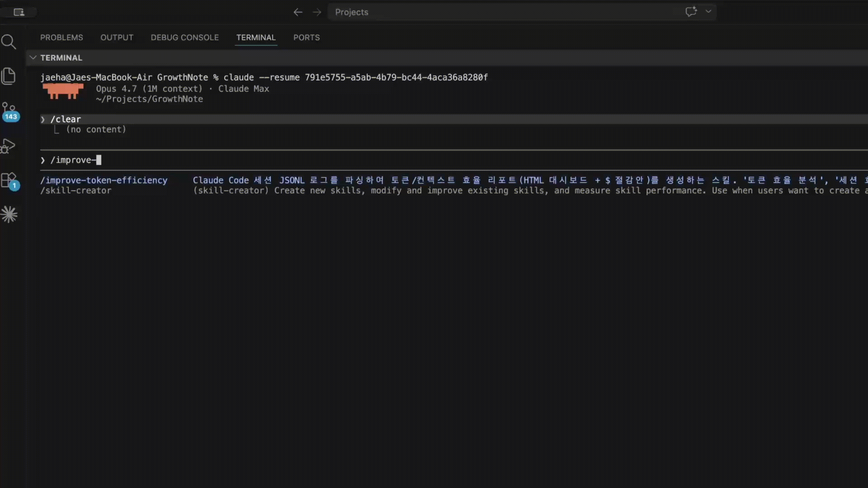
Task: Click the Korean token efficiency description text
Action: (530, 180)
